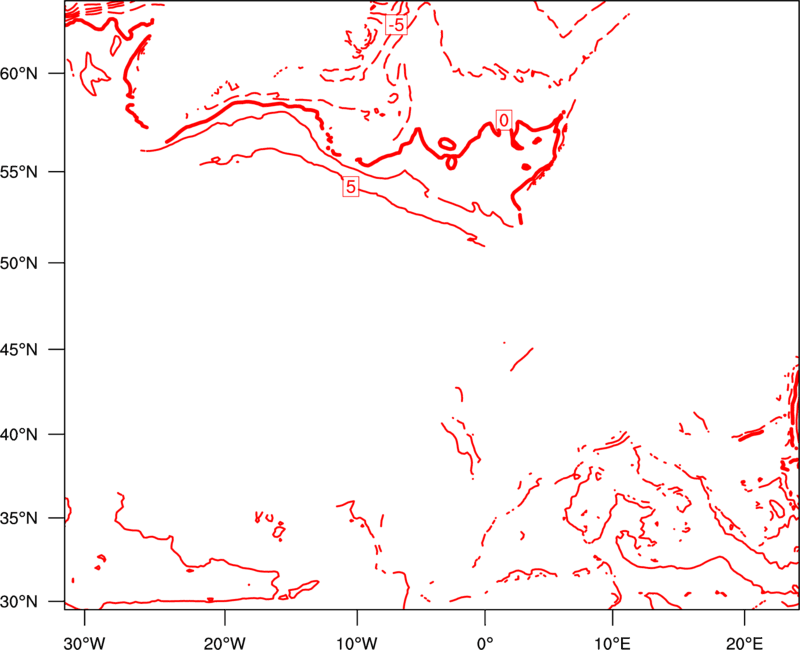Screen dimensions: 800x650
Task: Click the 30°W longitude label
Action: point(85,643)
